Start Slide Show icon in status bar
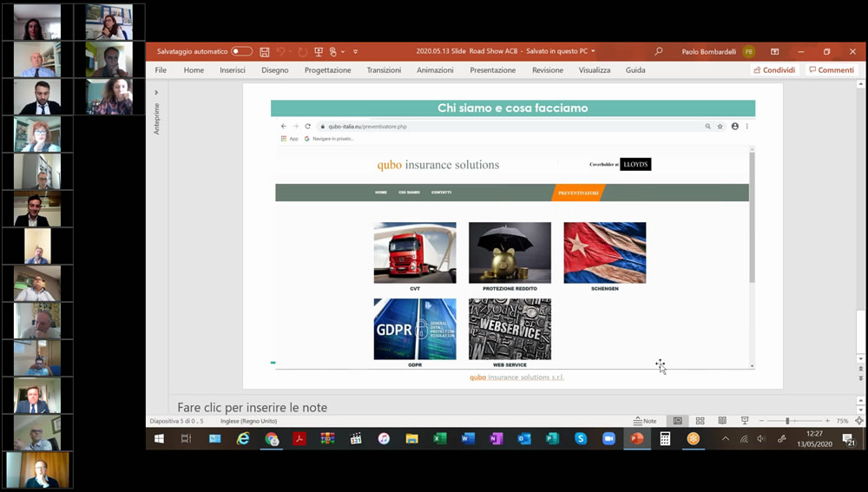 click(x=745, y=421)
